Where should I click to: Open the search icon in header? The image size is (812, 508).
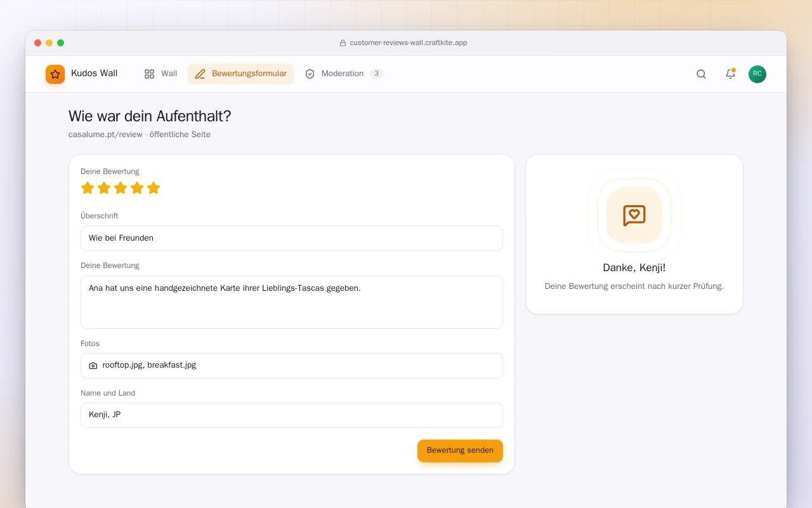(x=701, y=74)
